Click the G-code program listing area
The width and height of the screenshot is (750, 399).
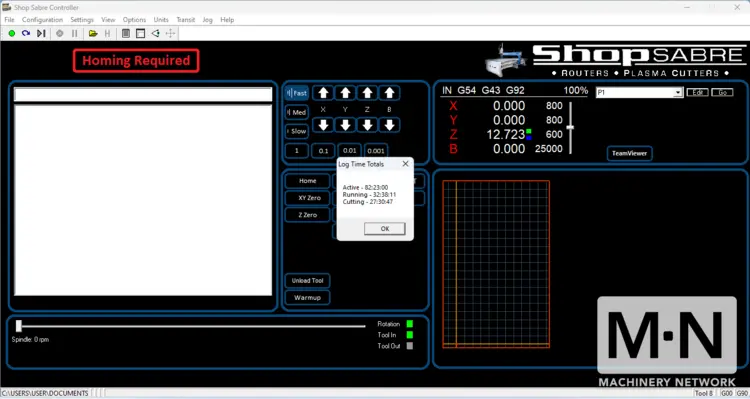(143, 200)
